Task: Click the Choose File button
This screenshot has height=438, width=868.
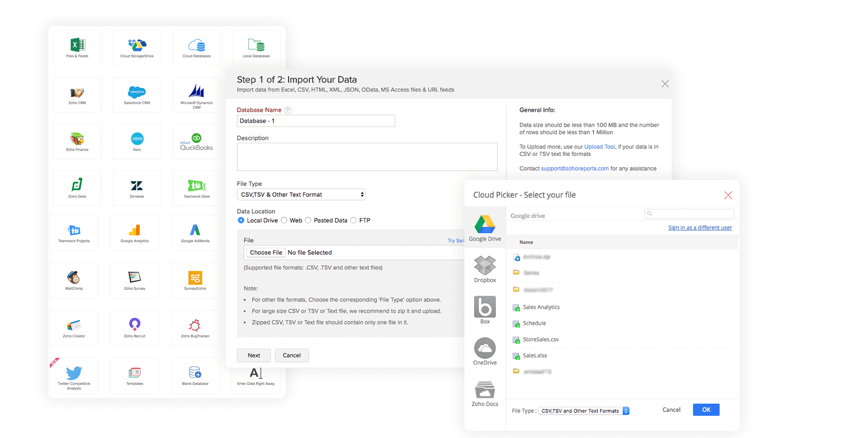Action: (x=266, y=252)
